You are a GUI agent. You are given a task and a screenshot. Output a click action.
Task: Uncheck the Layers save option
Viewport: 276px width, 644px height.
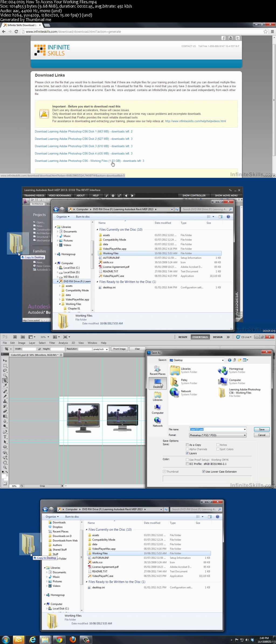coord(187,453)
